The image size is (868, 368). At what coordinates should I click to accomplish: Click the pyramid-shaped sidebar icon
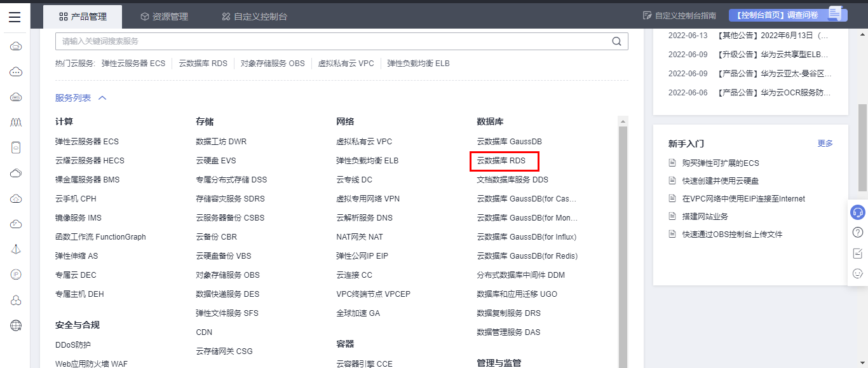[17, 249]
